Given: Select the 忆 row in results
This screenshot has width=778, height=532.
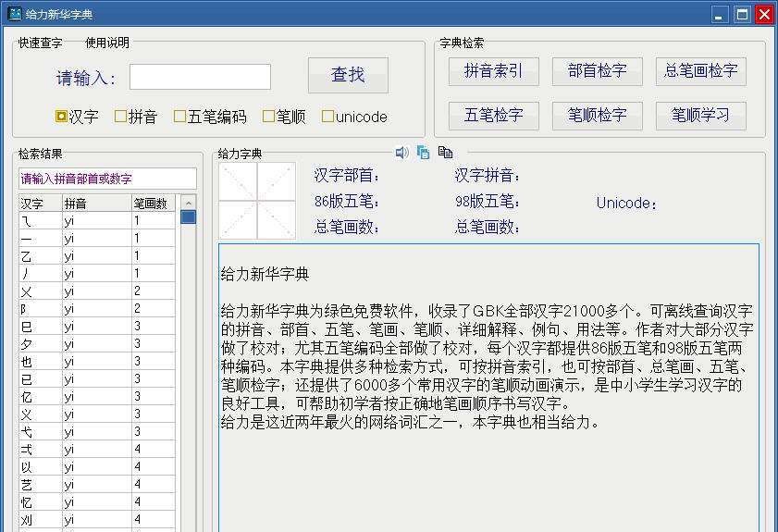Looking at the screenshot, I should point(97,502).
